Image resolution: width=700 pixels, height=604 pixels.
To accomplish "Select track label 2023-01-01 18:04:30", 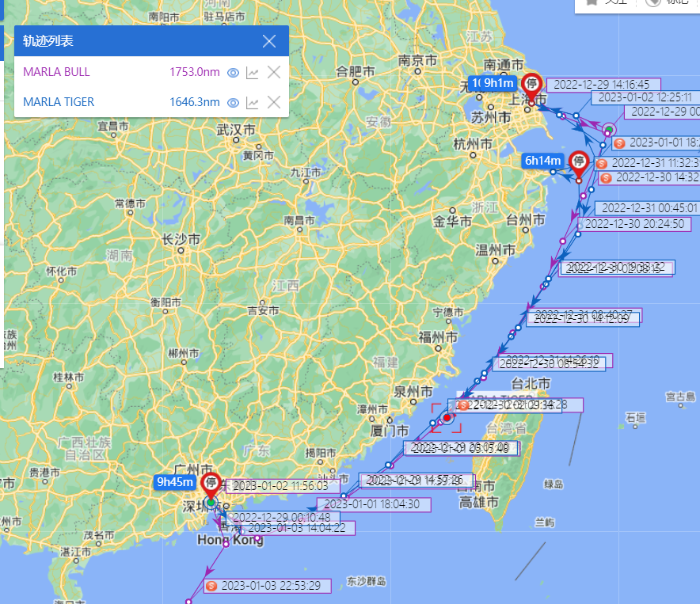I will click(x=371, y=504).
